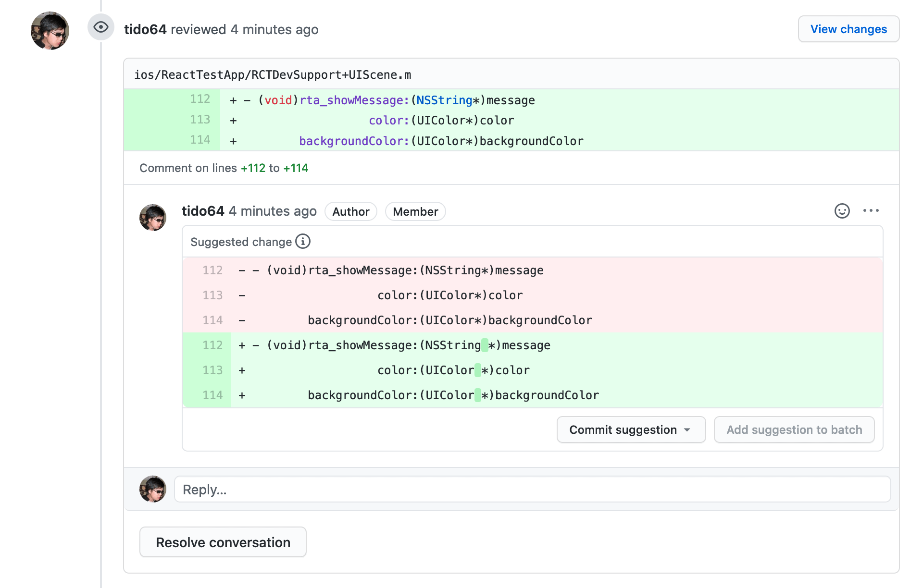Click the avatar next to the reply box
The height and width of the screenshot is (588, 923).
click(x=152, y=489)
